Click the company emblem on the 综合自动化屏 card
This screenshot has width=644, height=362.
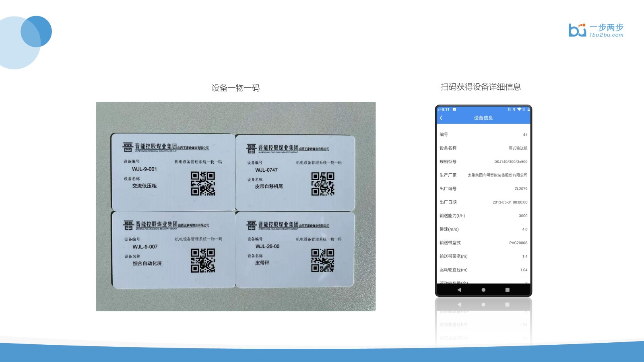(128, 225)
